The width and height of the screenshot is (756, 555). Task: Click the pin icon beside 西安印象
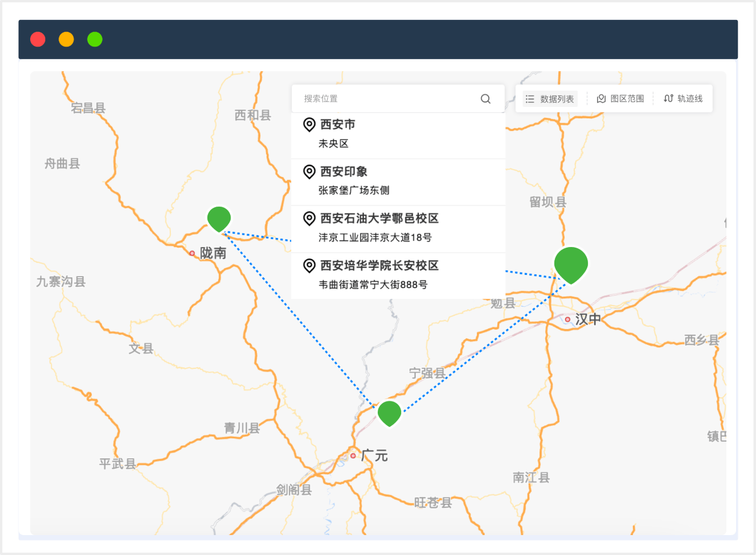point(309,171)
